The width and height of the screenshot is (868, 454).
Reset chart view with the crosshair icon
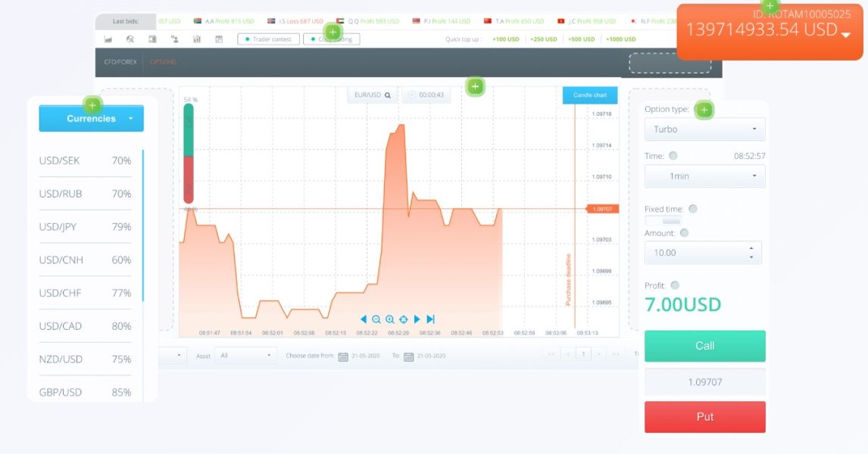point(404,319)
